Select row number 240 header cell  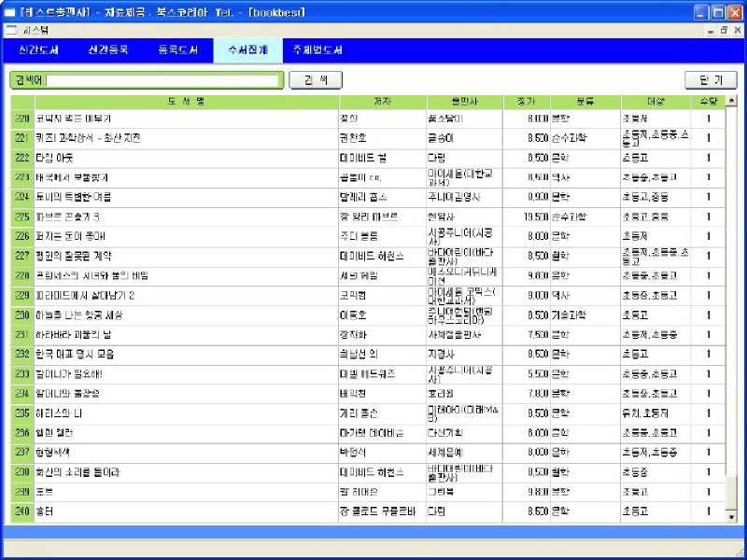(22, 511)
